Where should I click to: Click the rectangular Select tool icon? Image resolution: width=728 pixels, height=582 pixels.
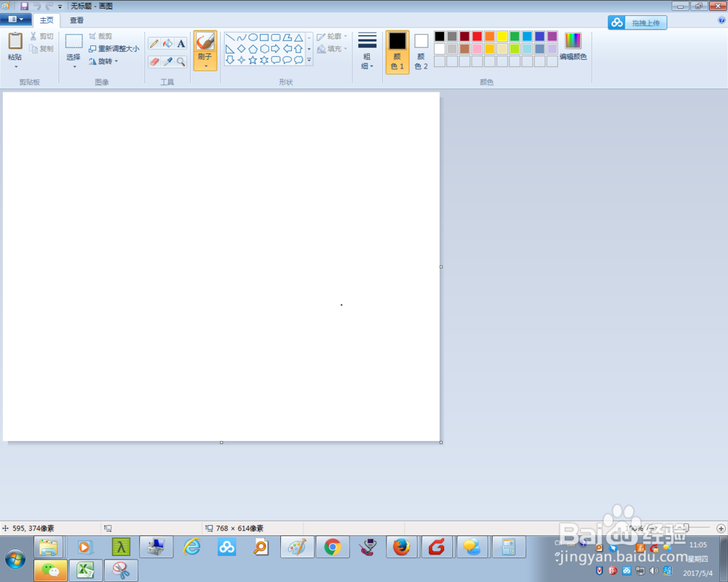pos(74,41)
